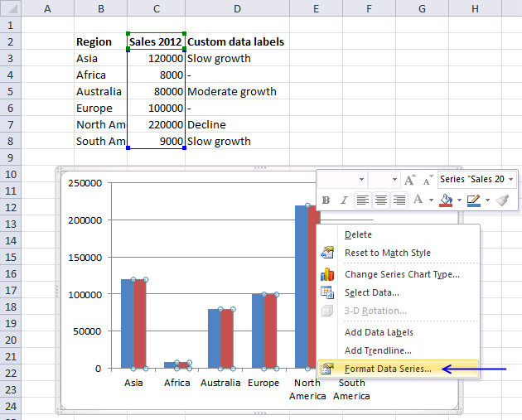The height and width of the screenshot is (420, 522).
Task: Click the Sales 2012 header cell
Action: pos(156,41)
